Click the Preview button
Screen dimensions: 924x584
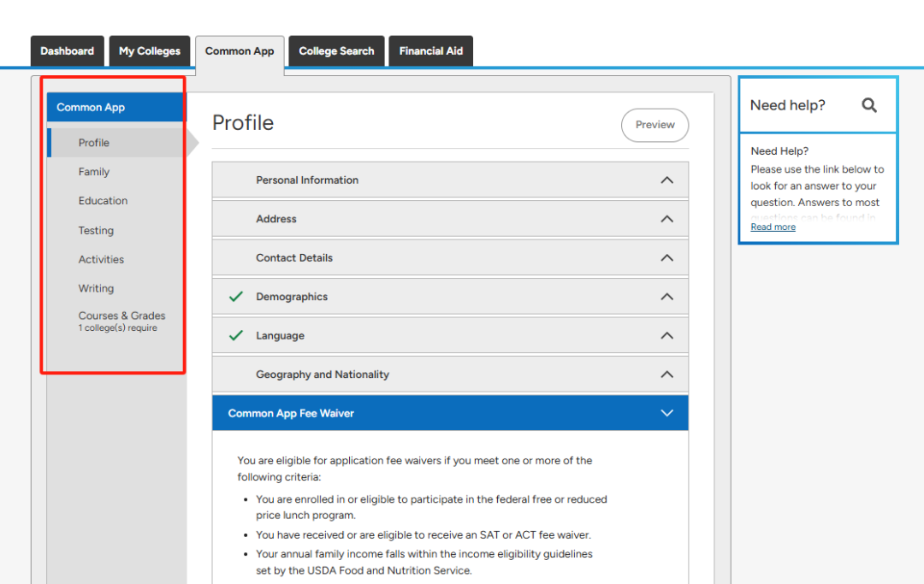[x=654, y=125]
